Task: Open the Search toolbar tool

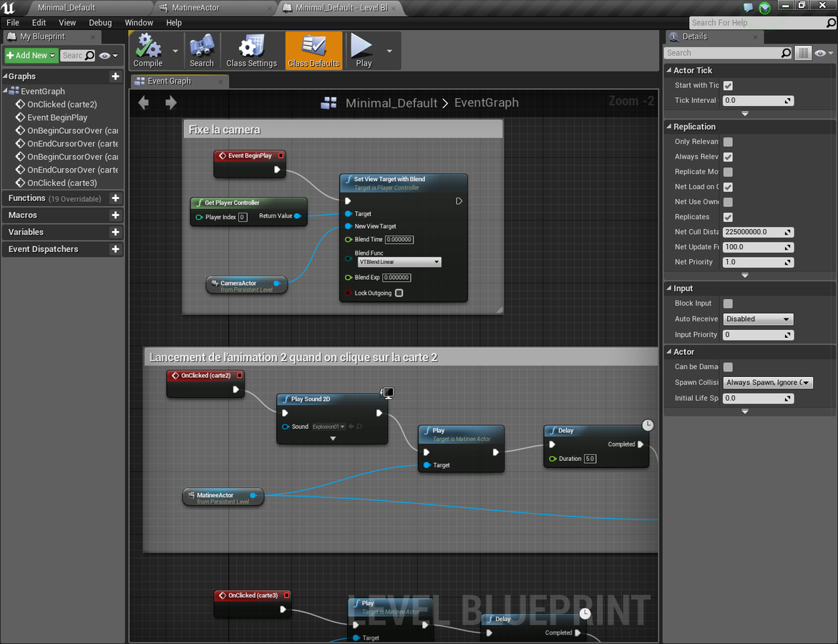Action: pos(202,51)
